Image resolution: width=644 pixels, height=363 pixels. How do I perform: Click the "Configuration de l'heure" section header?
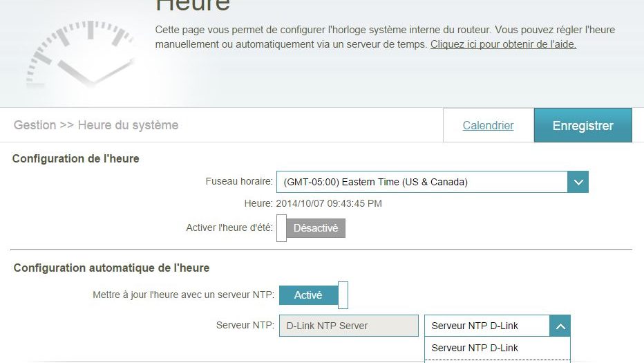click(x=76, y=159)
